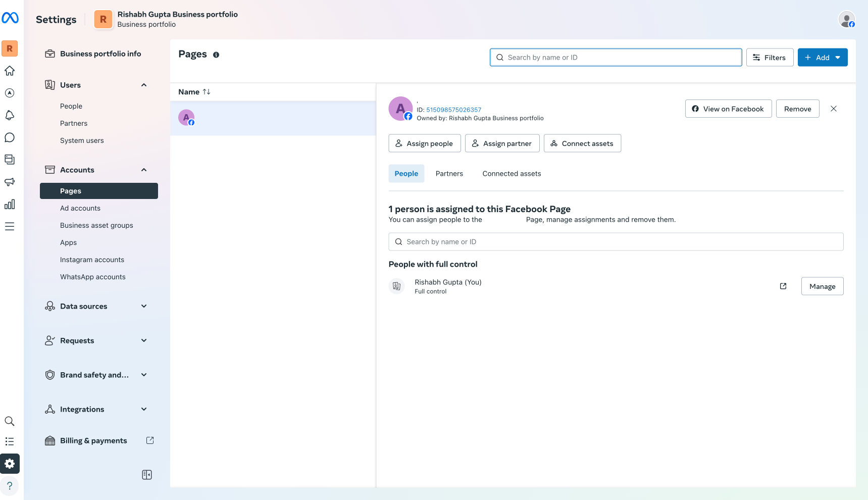
Task: Open the content pages icon in left rail
Action: point(10,160)
